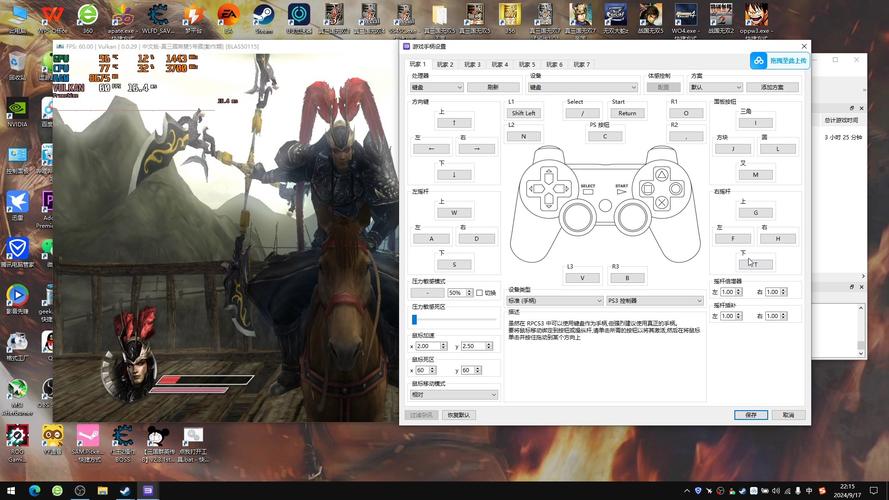
Task: Click the right stick up binding G
Action: click(755, 213)
